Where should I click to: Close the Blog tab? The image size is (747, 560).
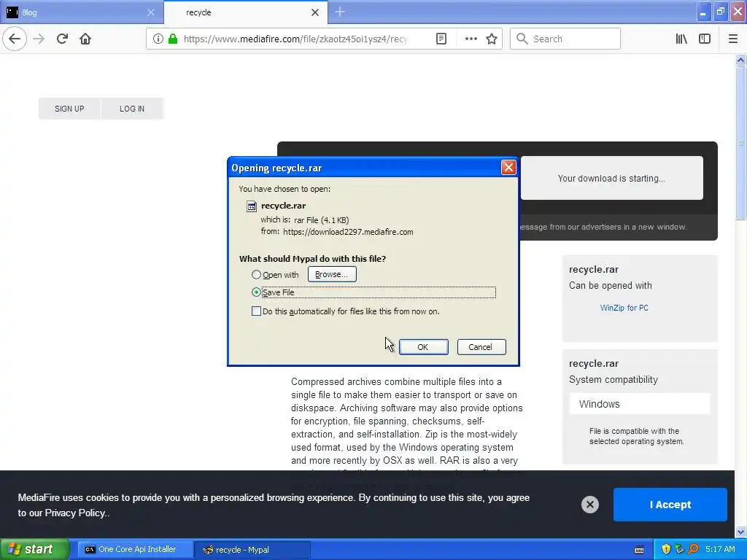(150, 12)
